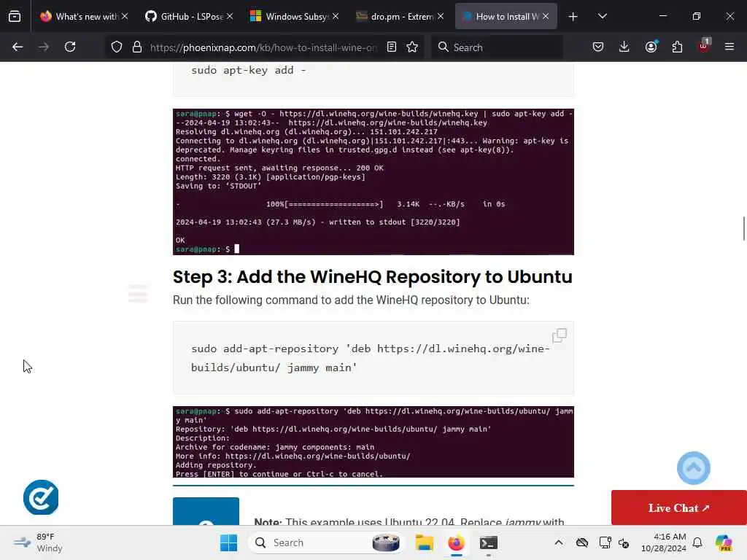
Task: Open File Explorer from the taskbar
Action: (x=424, y=542)
